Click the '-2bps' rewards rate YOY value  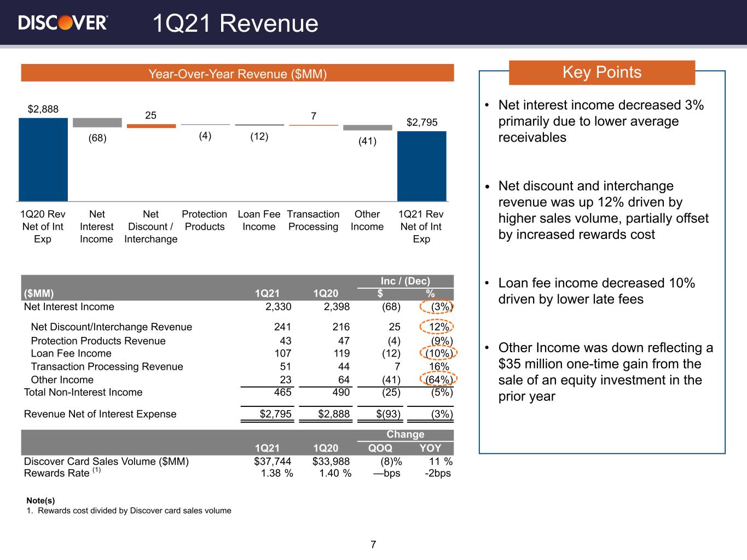(438, 473)
